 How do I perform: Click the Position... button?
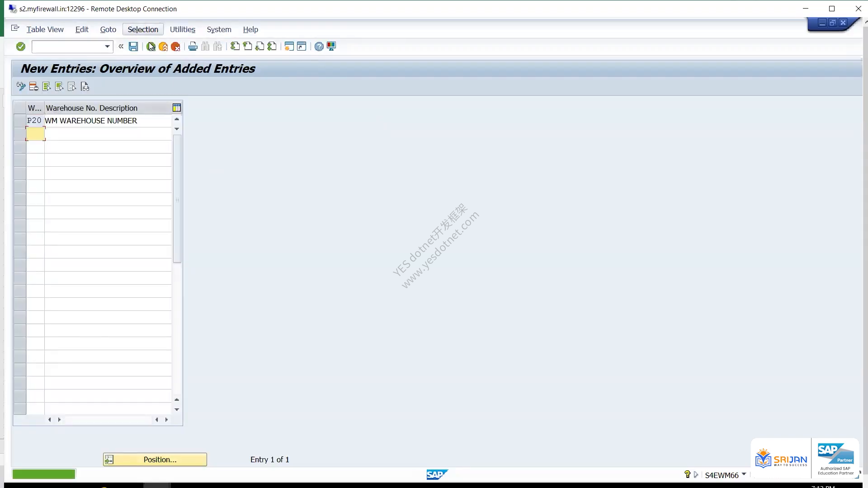coord(155,460)
